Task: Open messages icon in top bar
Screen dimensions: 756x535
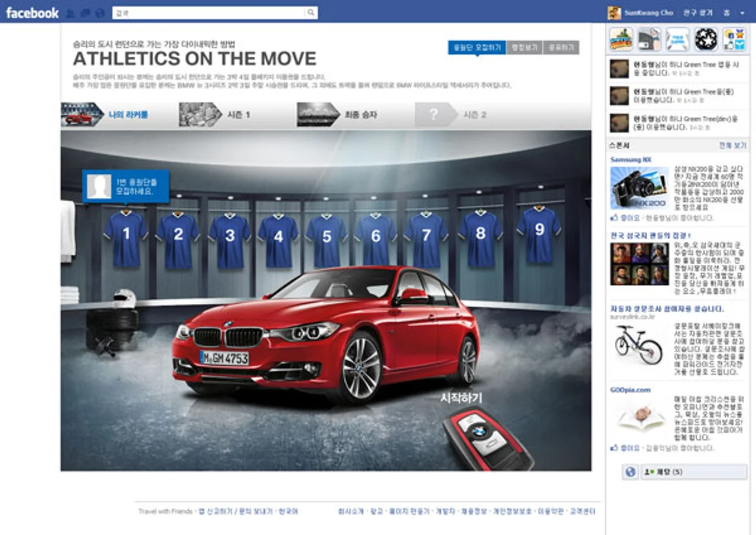Action: [x=86, y=13]
